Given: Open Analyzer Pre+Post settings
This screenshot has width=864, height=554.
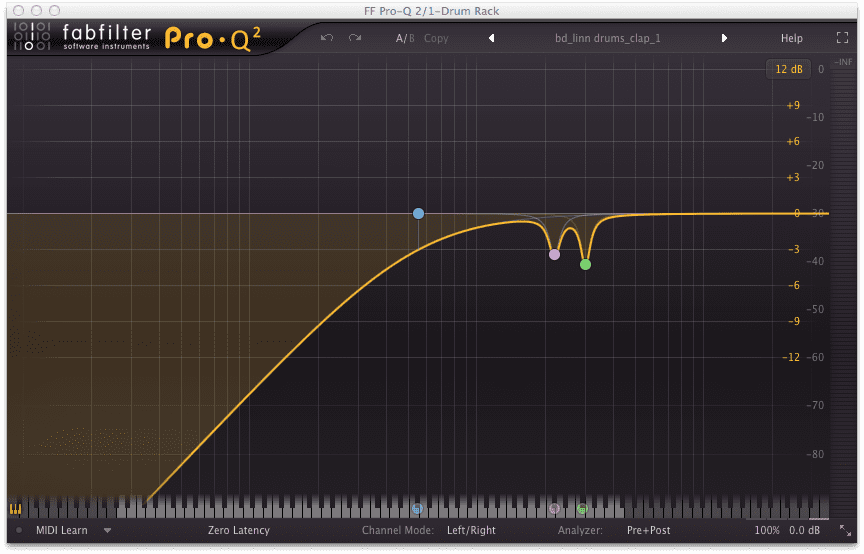Looking at the screenshot, I should point(649,530).
